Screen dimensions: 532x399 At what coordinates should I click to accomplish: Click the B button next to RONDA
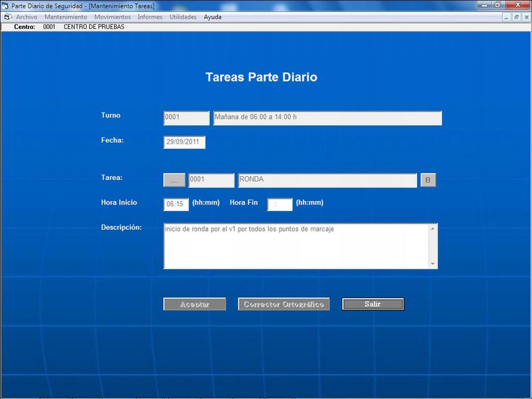(428, 180)
